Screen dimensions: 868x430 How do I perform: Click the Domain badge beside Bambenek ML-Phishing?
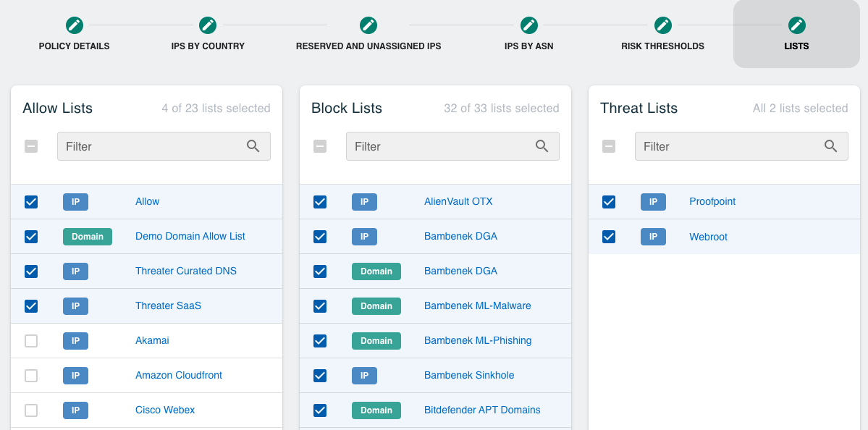376,341
